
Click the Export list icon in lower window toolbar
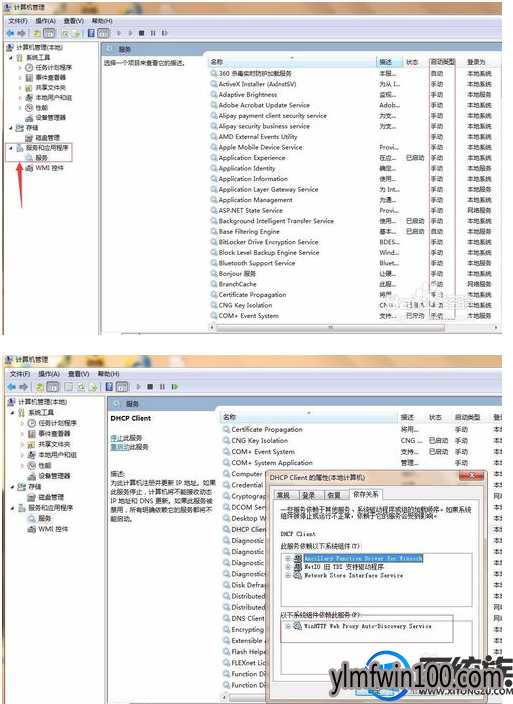pos(93,386)
